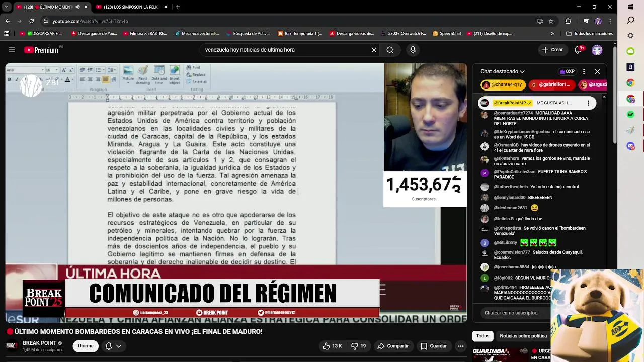Screen dimensions: 644x362
Task: Click the subscriber count 1,453,67 widget
Action: tap(425, 189)
